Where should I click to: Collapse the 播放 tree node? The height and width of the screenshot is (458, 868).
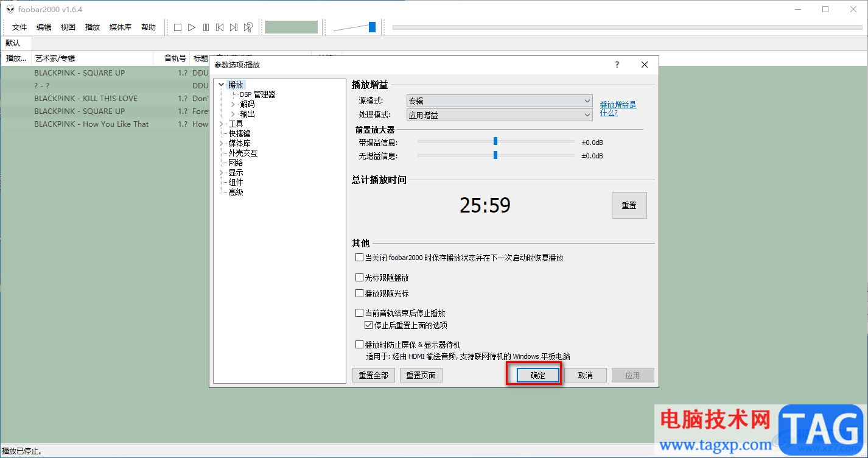(x=222, y=85)
